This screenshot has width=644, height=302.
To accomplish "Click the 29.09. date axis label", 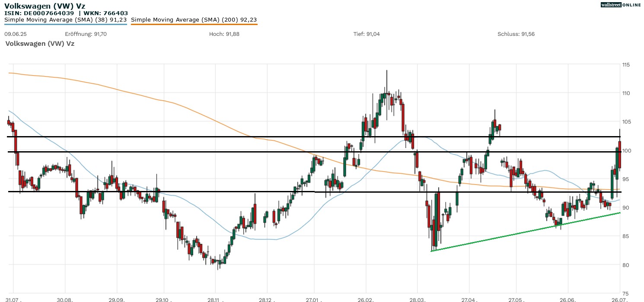I will (x=117, y=299).
